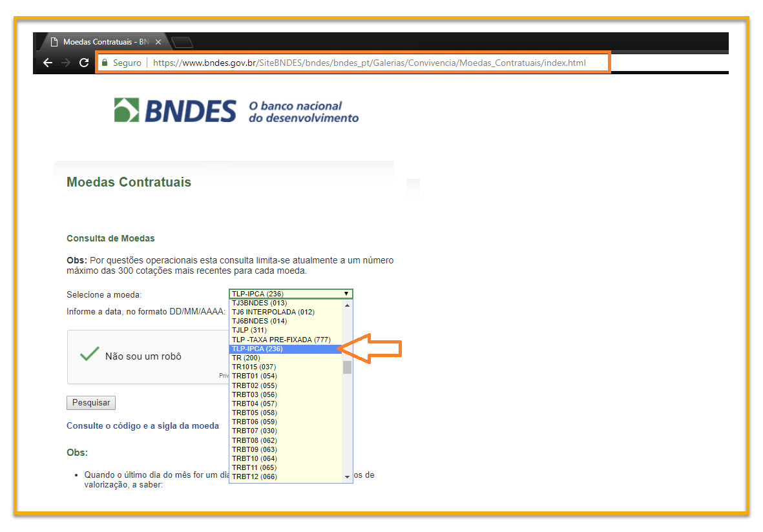
Task: Select TRBT12 (066) option
Action: [286, 476]
